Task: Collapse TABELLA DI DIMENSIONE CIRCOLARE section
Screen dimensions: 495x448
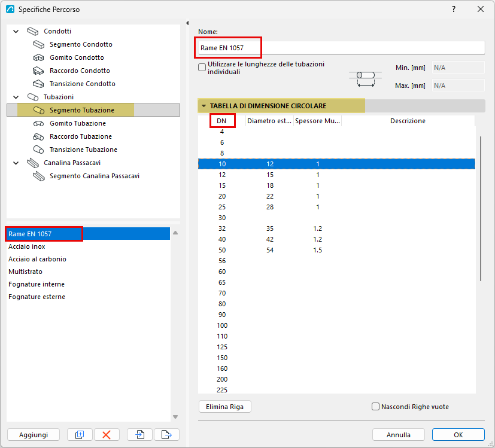Action: tap(204, 106)
